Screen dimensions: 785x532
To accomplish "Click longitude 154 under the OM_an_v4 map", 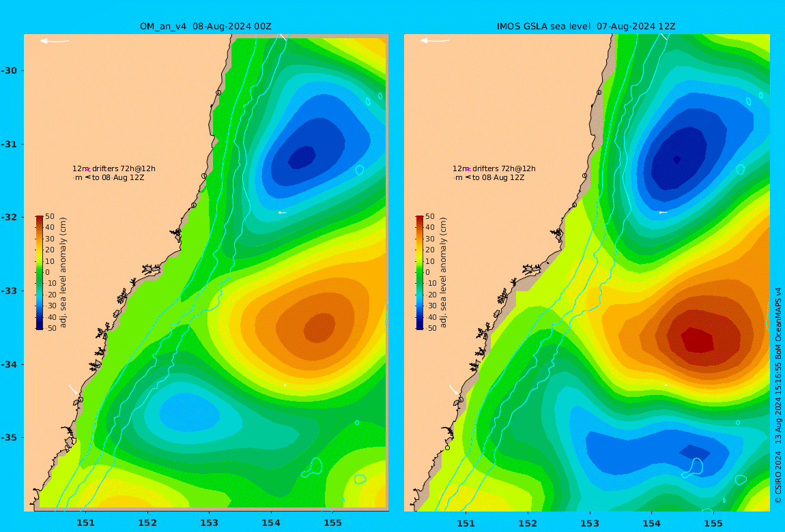I will (271, 523).
